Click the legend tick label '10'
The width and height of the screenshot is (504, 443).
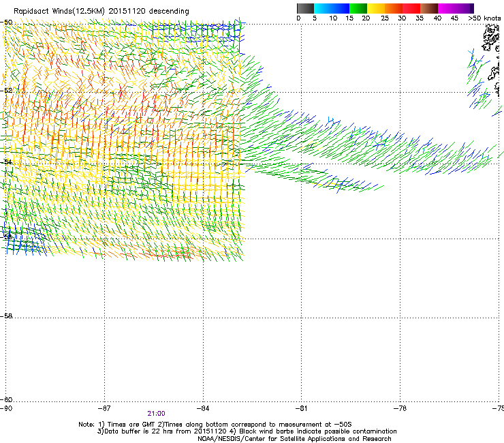pos(333,18)
